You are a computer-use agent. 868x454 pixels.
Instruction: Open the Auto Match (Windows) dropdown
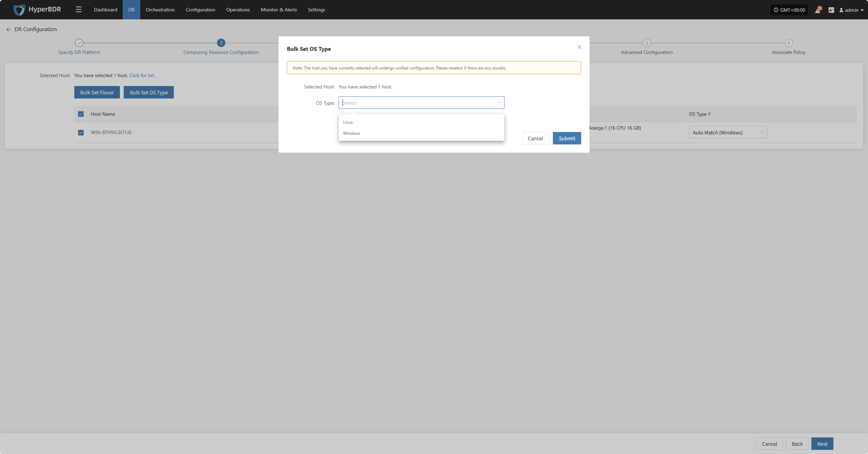tap(728, 133)
